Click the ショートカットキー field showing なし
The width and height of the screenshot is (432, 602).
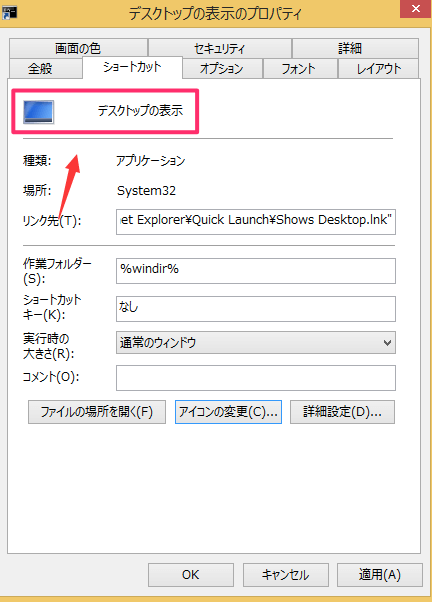point(256,309)
